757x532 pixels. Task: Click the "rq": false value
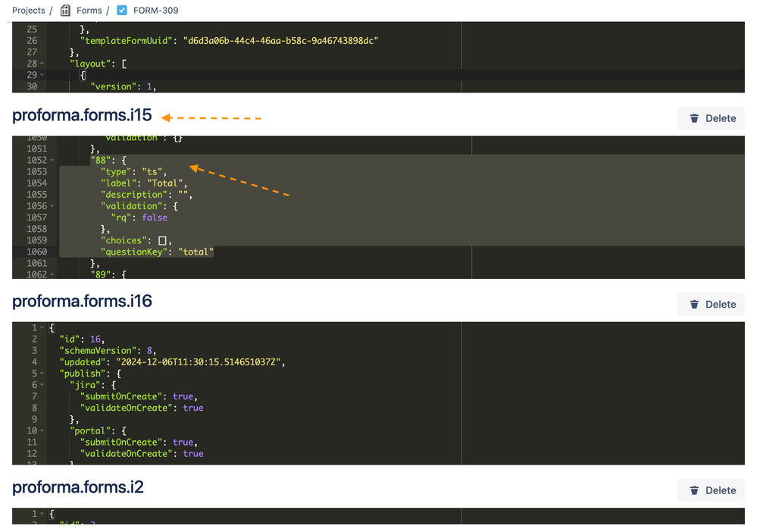point(155,217)
